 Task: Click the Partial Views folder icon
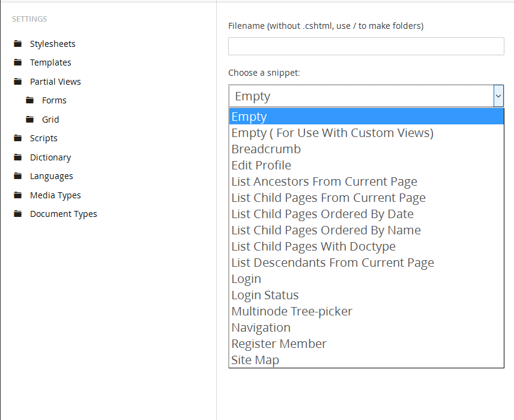click(17, 82)
